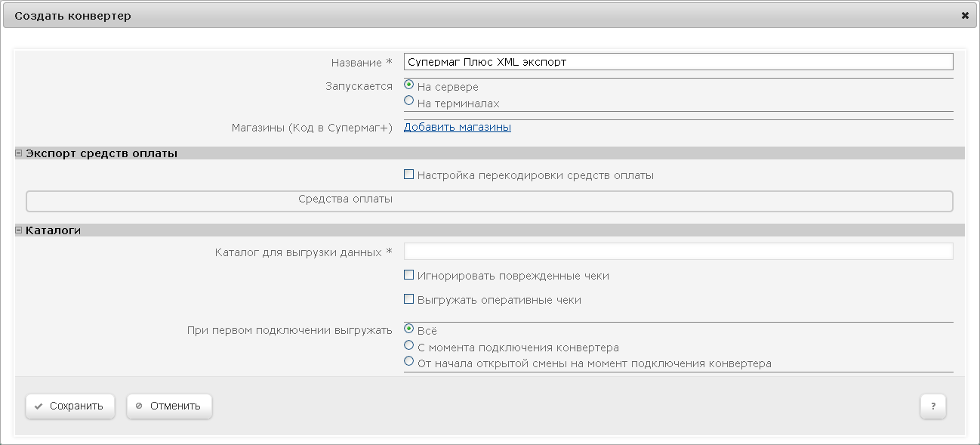Close the Создать конвертер dialog

(965, 16)
